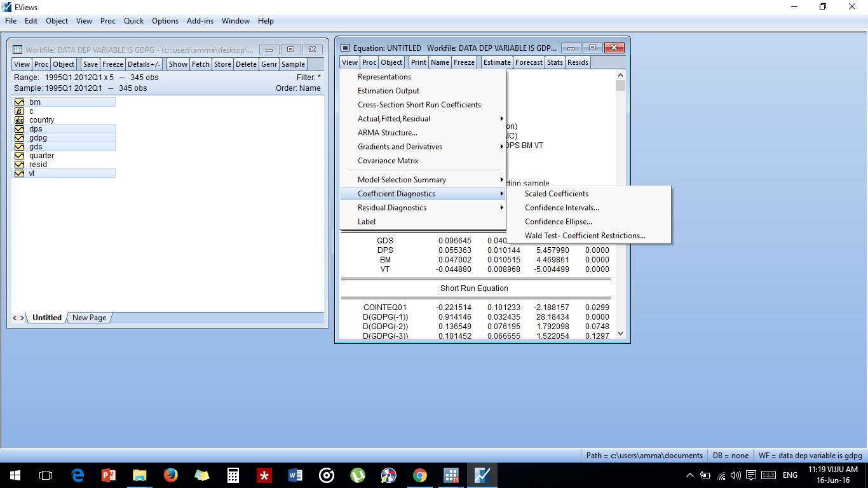This screenshot has width=868, height=488.
Task: Switch to EViews taskbar icon
Action: tap(482, 475)
